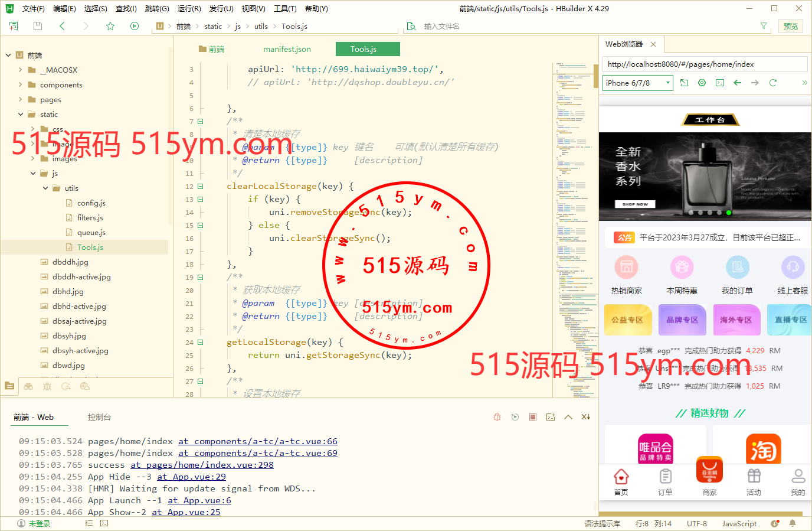The width and height of the screenshot is (812, 531).
Task: Open the filter funnel icon
Action: [763, 26]
